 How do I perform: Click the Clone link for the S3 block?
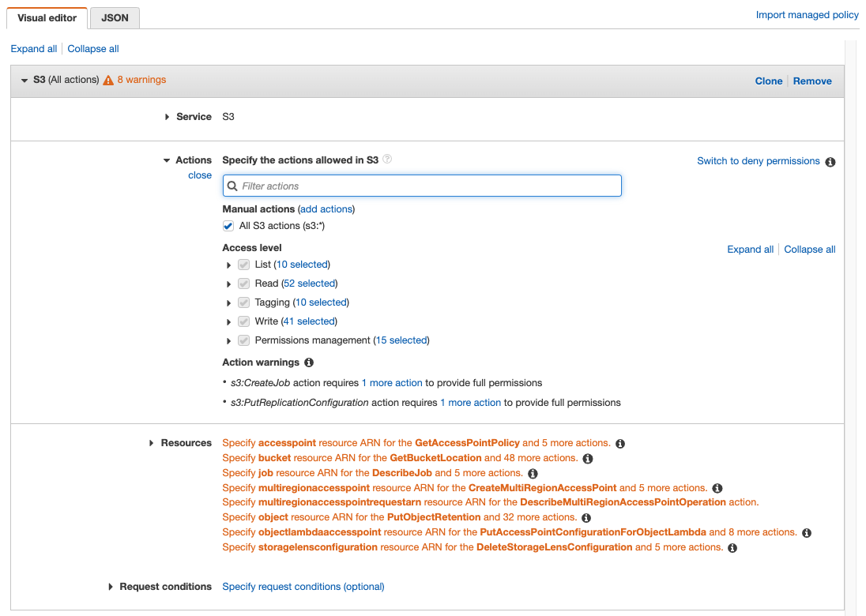[768, 81]
